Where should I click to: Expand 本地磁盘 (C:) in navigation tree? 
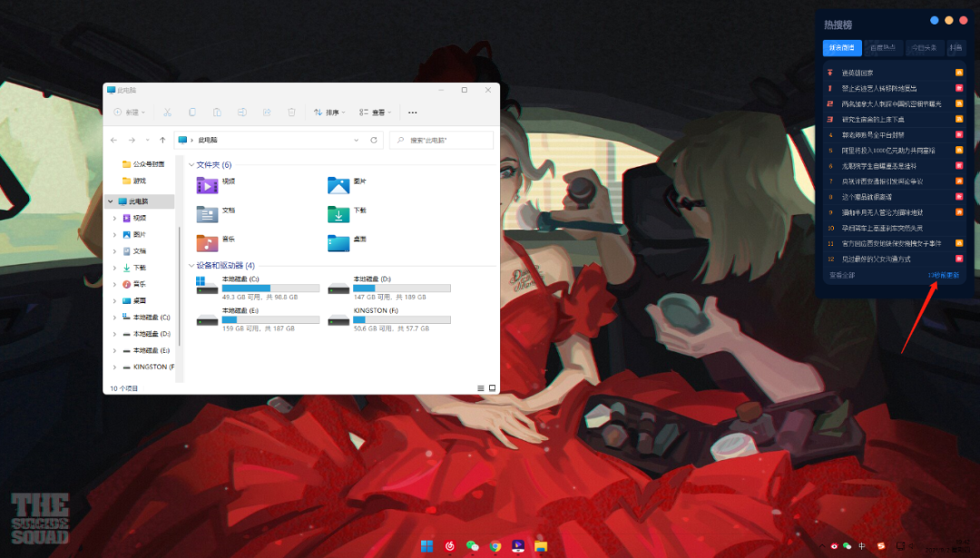point(114,318)
